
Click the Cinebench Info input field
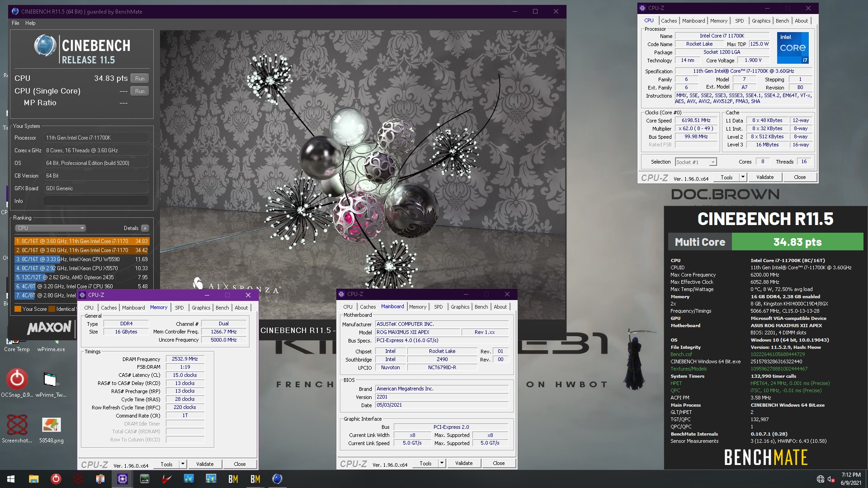coord(96,201)
